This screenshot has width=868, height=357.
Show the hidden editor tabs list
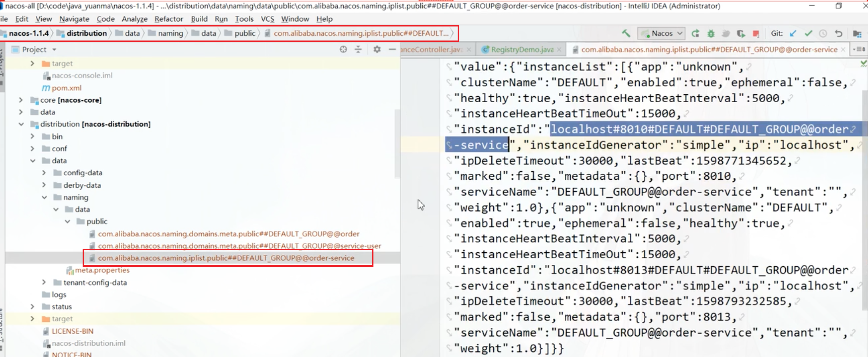coord(859,49)
